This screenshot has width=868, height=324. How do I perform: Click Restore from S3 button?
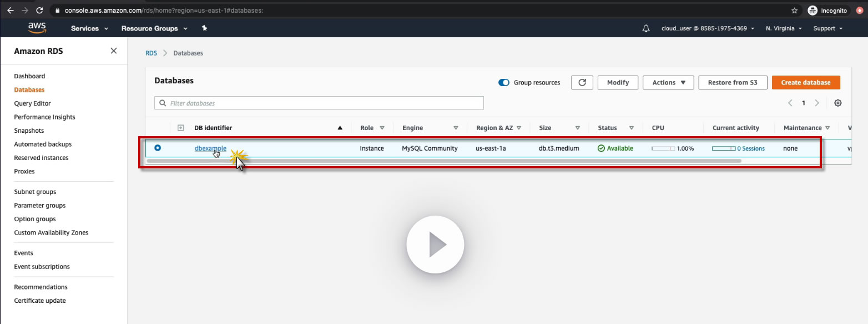tap(733, 82)
